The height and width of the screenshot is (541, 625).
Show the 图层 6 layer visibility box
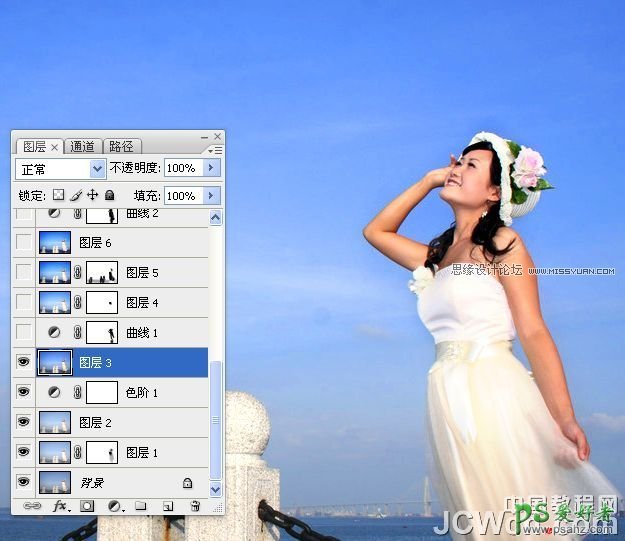(x=24, y=242)
